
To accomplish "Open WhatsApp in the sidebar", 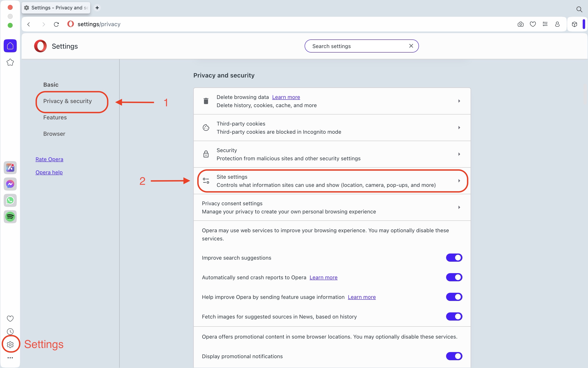I will point(10,200).
